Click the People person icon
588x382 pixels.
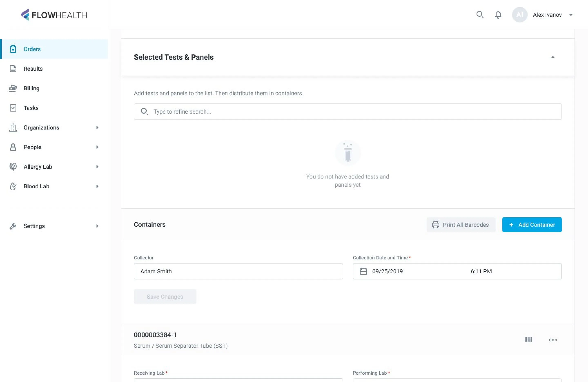coord(13,147)
